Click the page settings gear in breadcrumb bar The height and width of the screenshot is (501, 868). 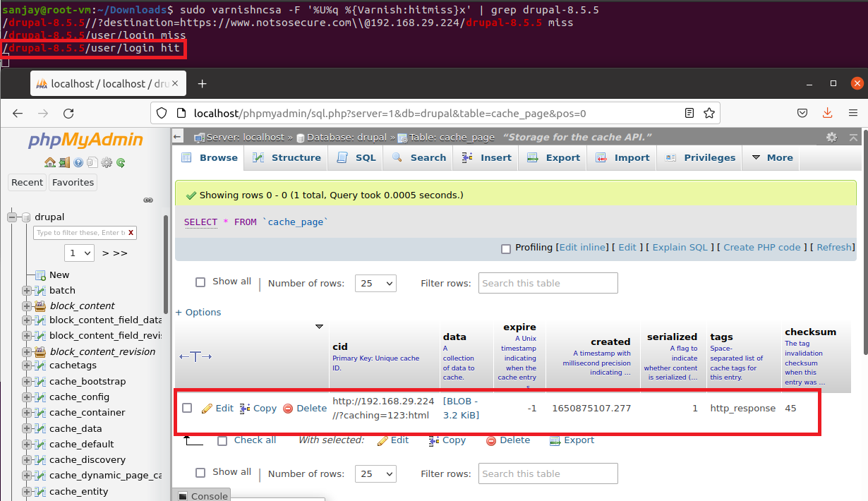point(831,138)
